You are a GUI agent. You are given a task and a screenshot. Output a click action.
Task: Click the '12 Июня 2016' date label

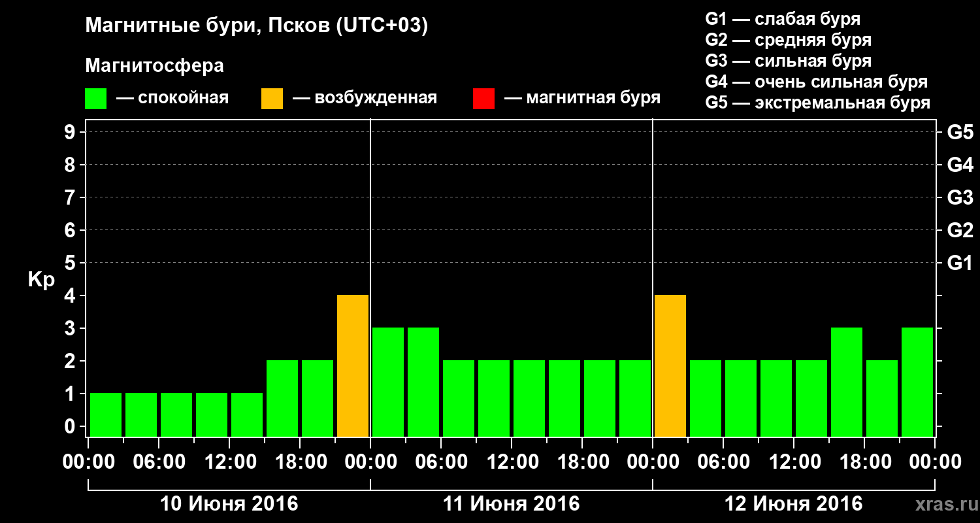point(794,504)
